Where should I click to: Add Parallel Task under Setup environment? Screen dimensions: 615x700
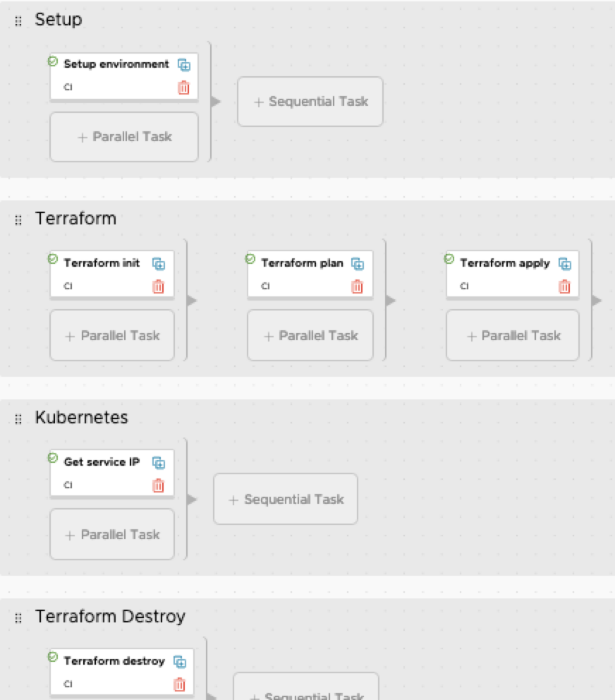(124, 137)
